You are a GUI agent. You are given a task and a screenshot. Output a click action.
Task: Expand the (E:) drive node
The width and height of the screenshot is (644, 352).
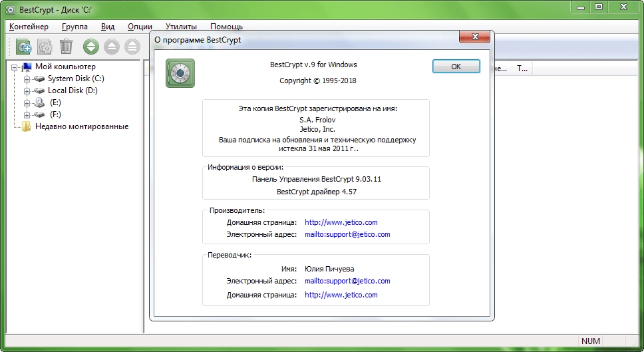click(x=27, y=103)
